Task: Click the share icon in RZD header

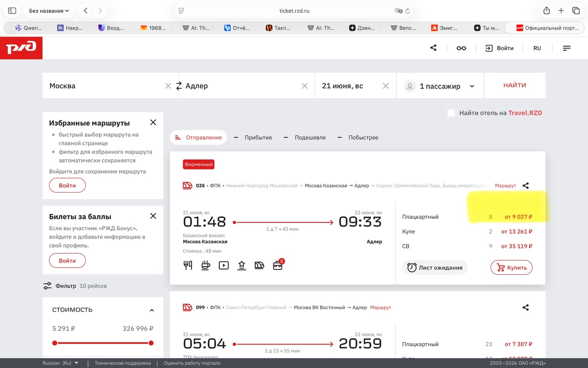Action: click(433, 48)
